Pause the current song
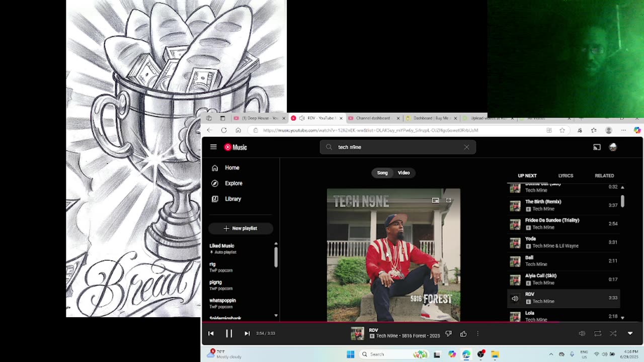 coord(229,333)
